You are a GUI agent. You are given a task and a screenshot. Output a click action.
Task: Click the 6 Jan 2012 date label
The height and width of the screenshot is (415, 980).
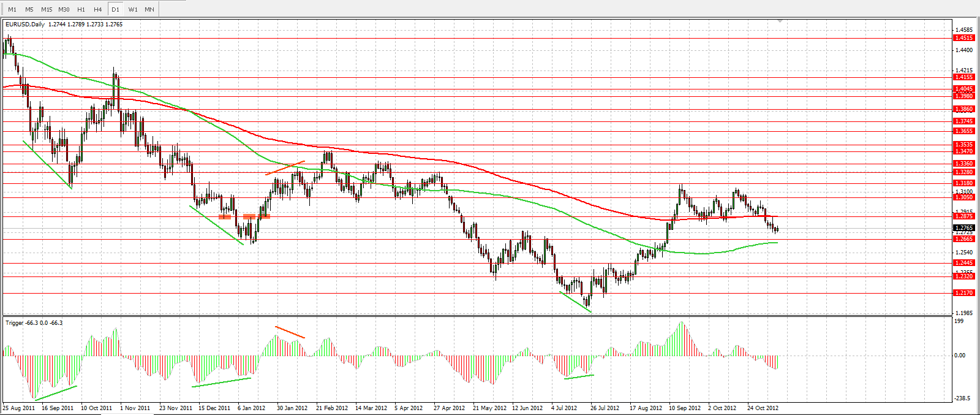tap(252, 408)
